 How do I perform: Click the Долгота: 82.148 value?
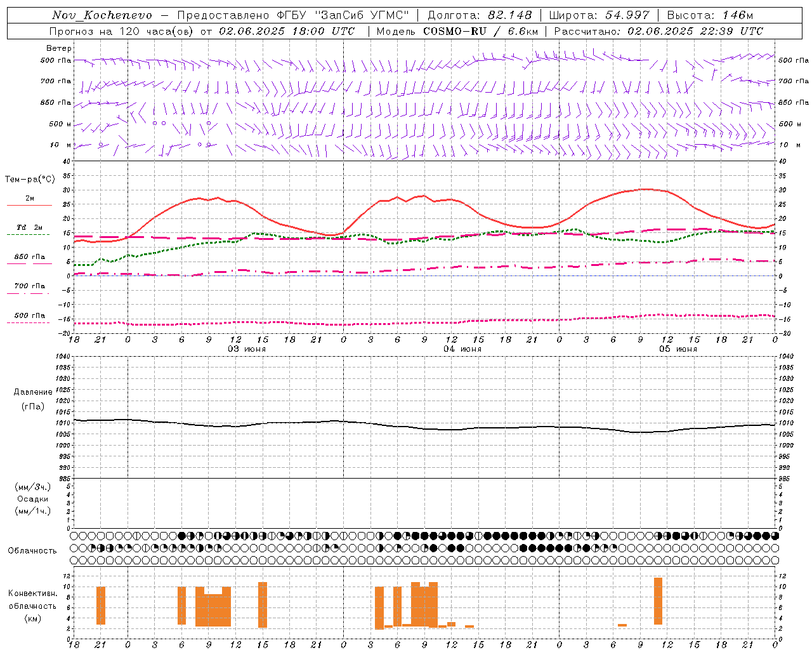pyautogui.click(x=480, y=15)
